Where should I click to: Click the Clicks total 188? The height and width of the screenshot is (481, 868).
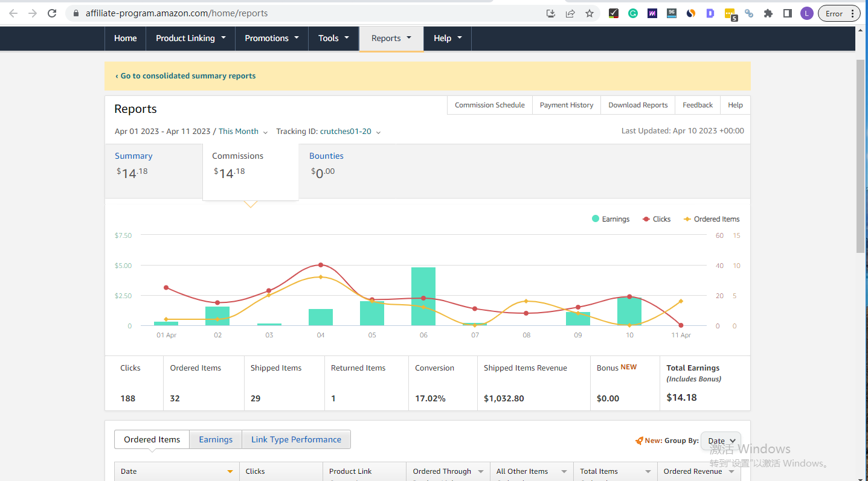click(128, 398)
